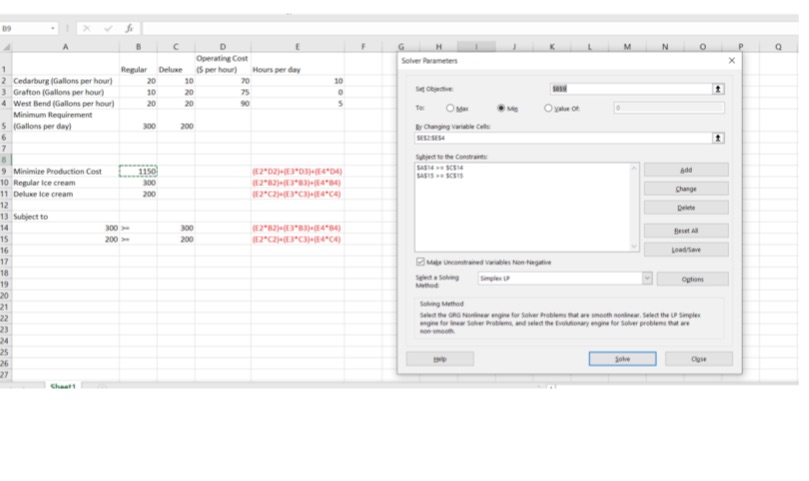Select column E header
This screenshot has height=481, width=809.
tap(298, 47)
